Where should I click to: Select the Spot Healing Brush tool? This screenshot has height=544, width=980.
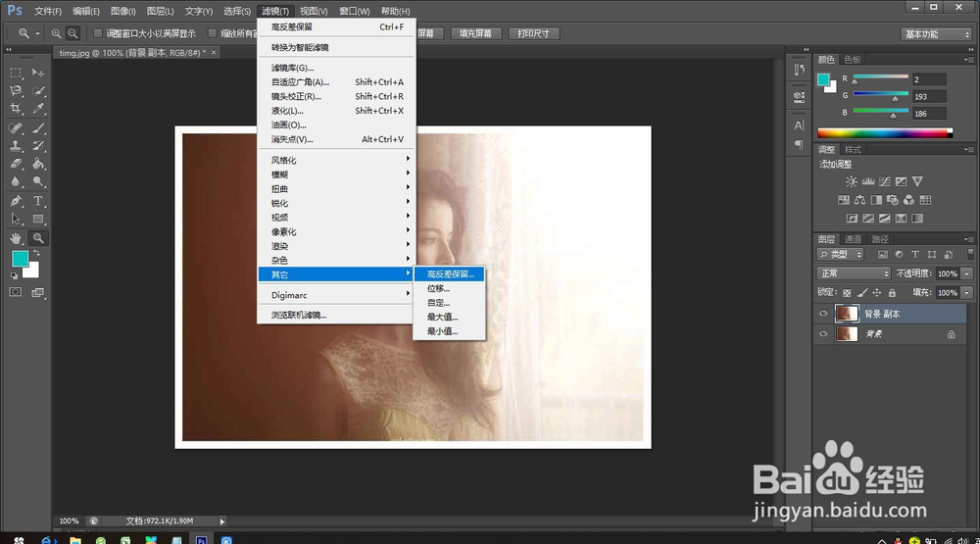click(16, 128)
